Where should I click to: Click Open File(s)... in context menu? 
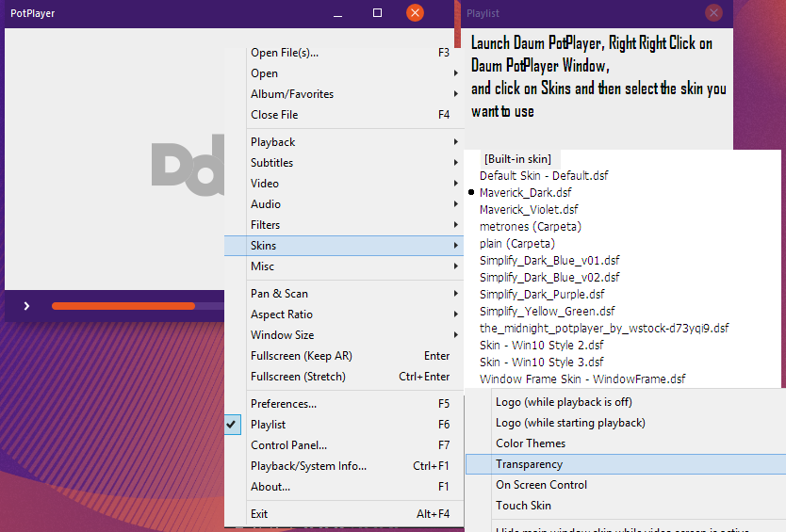(x=285, y=53)
